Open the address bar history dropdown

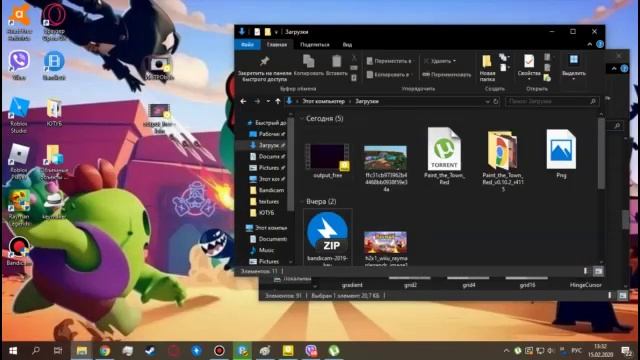[487, 101]
